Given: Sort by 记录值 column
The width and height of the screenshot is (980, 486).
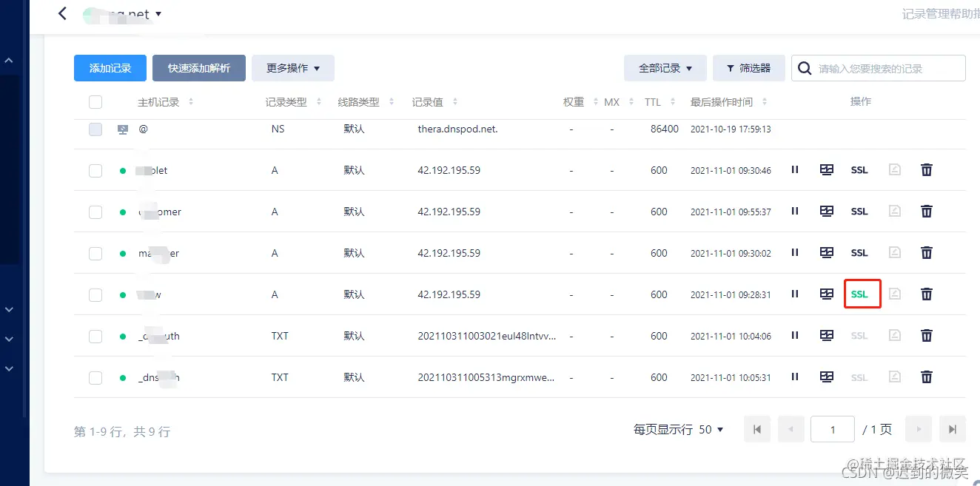Looking at the screenshot, I should pos(455,102).
